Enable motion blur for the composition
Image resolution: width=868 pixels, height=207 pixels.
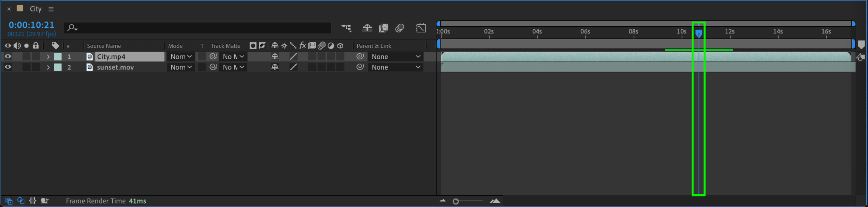tap(400, 28)
